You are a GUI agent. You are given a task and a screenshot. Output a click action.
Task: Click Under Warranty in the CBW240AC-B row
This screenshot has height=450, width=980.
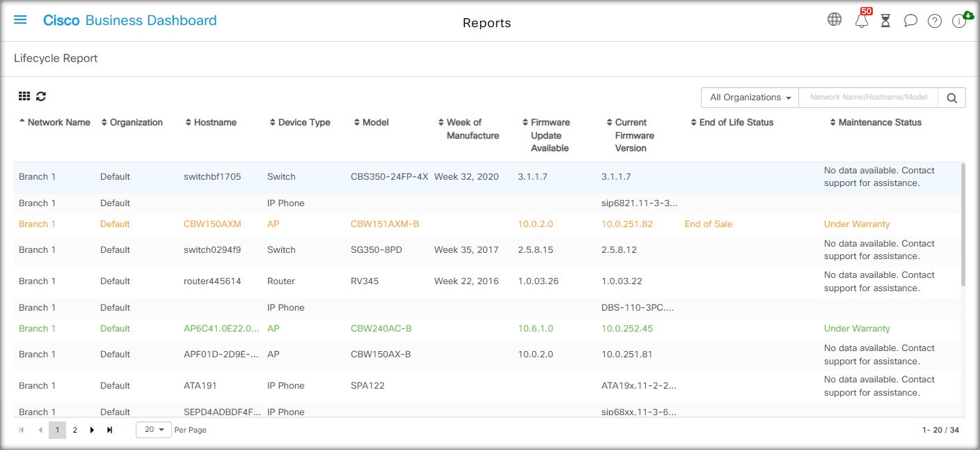pos(857,329)
